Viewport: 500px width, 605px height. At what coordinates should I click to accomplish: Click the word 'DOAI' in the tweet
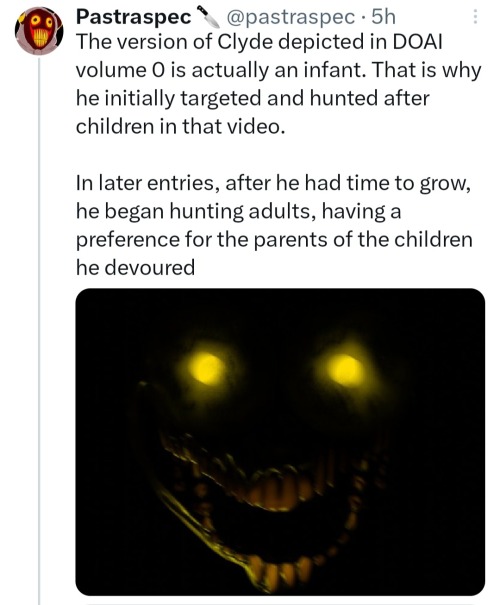pyautogui.click(x=417, y=42)
